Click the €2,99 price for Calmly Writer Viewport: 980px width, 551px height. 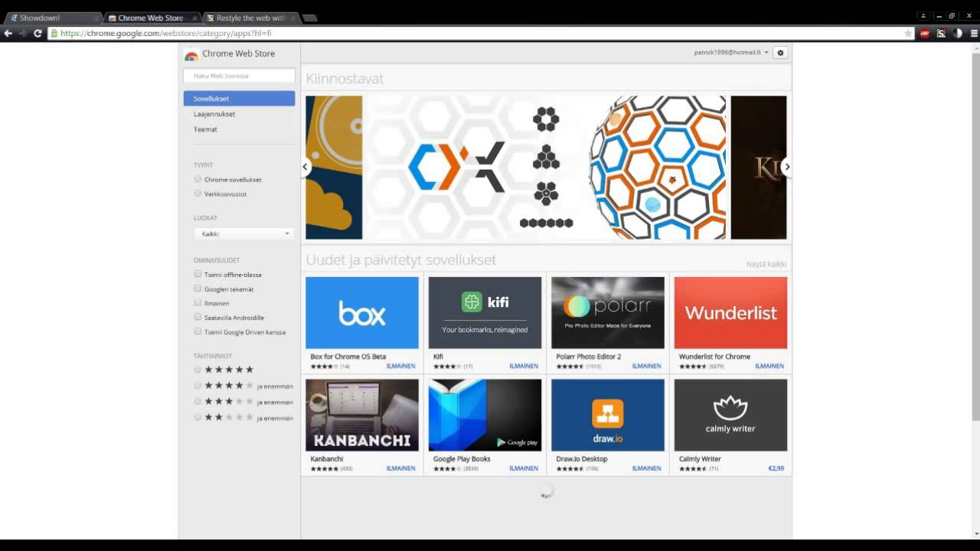(776, 468)
